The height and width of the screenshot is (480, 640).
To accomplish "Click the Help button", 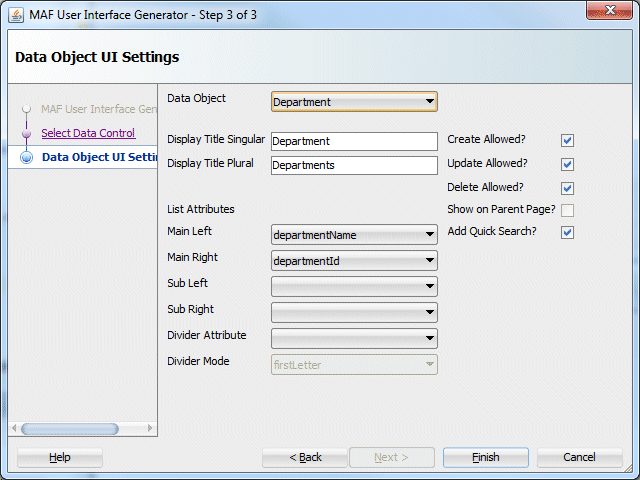I will (x=60, y=457).
